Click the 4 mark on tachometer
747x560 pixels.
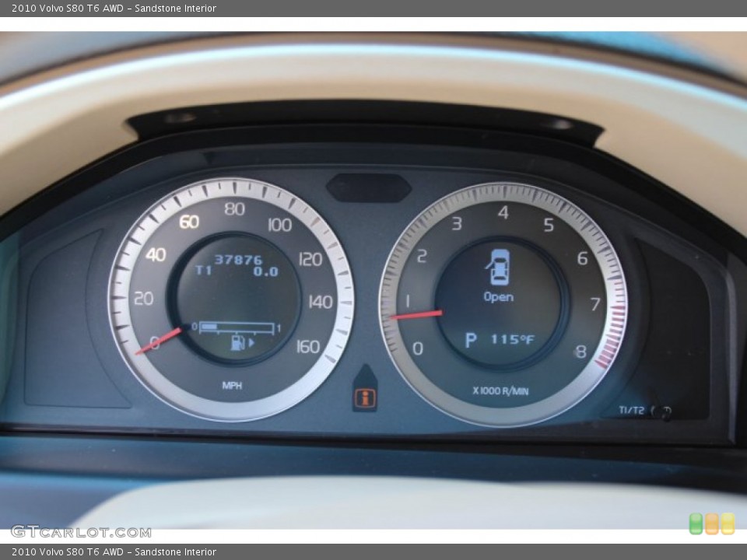tap(503, 212)
